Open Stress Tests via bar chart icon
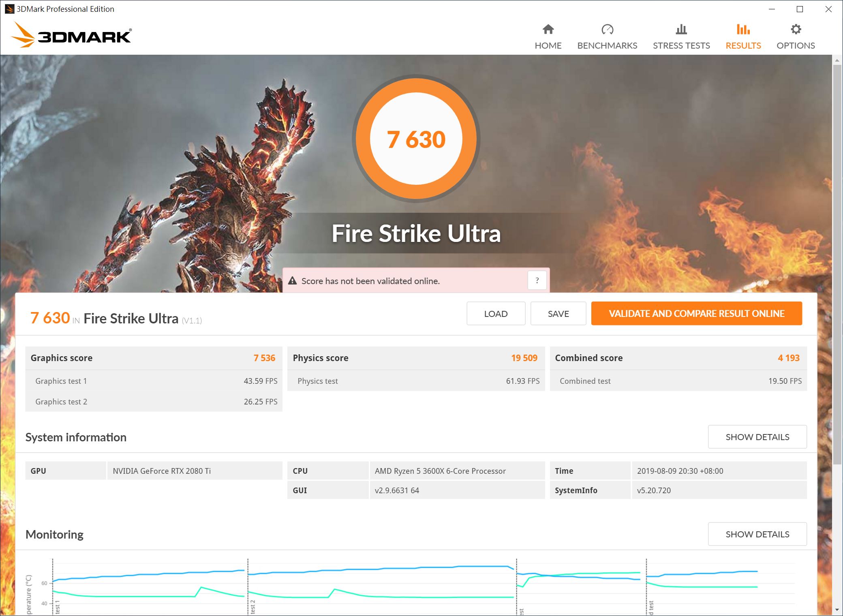 point(681,29)
